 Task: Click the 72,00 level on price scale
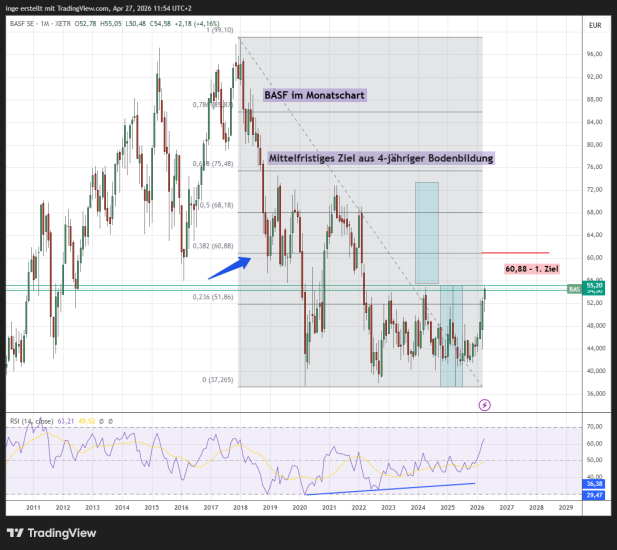click(594, 189)
